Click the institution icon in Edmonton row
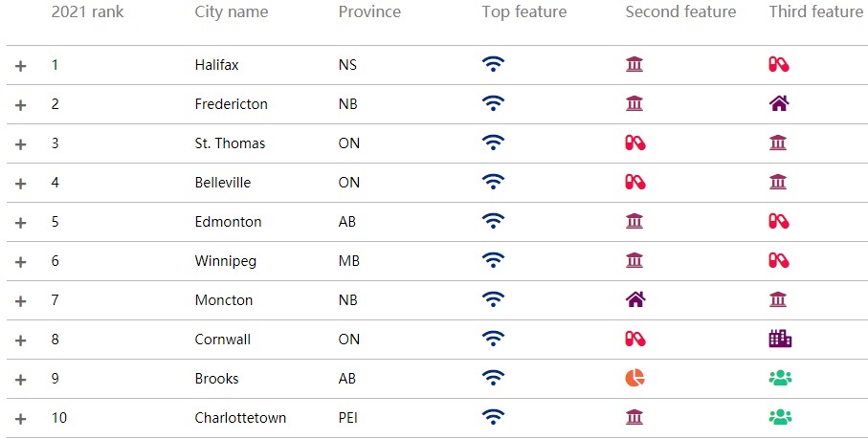868x439 pixels. [634, 222]
